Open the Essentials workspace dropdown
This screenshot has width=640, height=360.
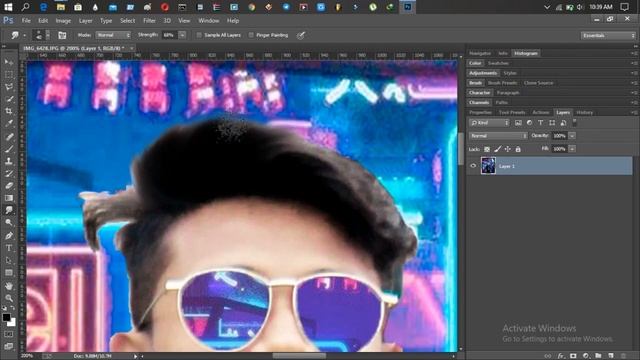tap(608, 36)
